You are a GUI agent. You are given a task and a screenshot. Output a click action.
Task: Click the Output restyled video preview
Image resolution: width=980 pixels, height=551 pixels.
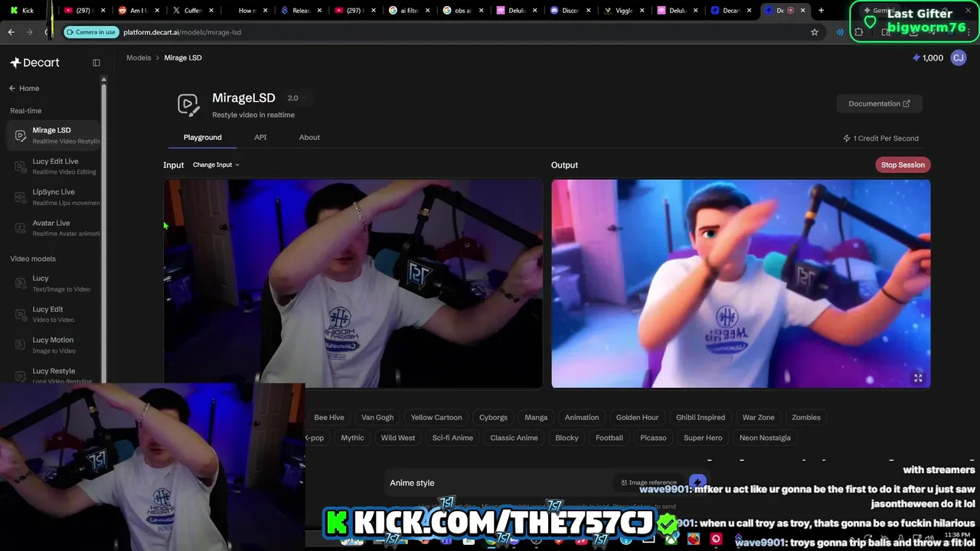741,284
